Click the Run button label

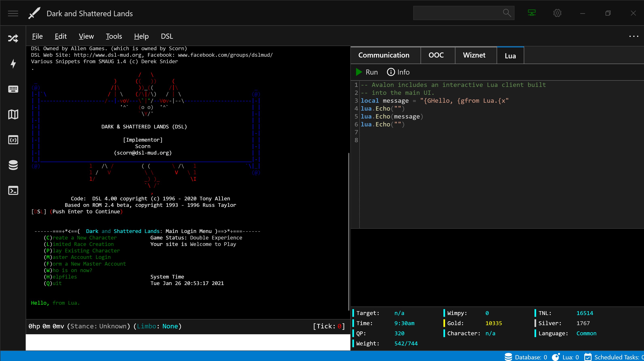(x=372, y=72)
